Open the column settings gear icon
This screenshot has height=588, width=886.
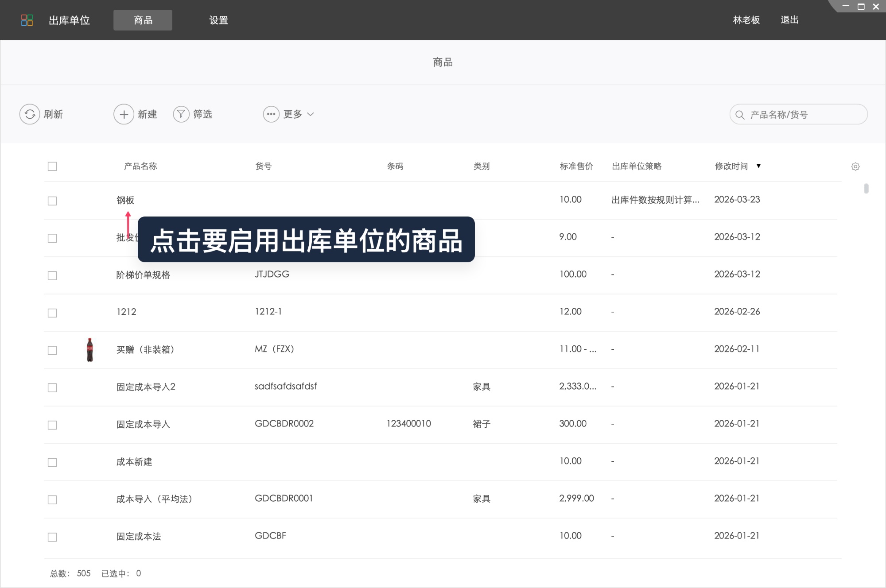pos(855,166)
